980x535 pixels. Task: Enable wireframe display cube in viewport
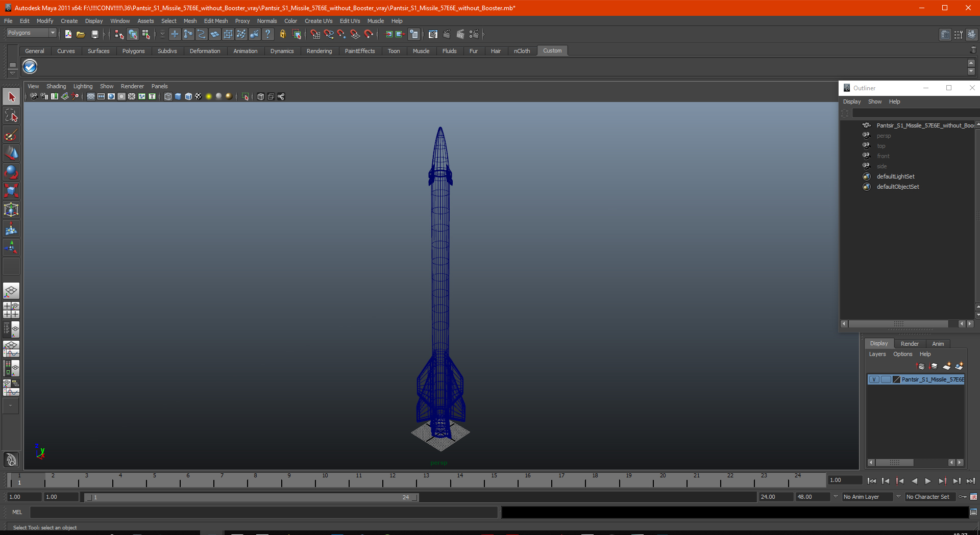(168, 96)
